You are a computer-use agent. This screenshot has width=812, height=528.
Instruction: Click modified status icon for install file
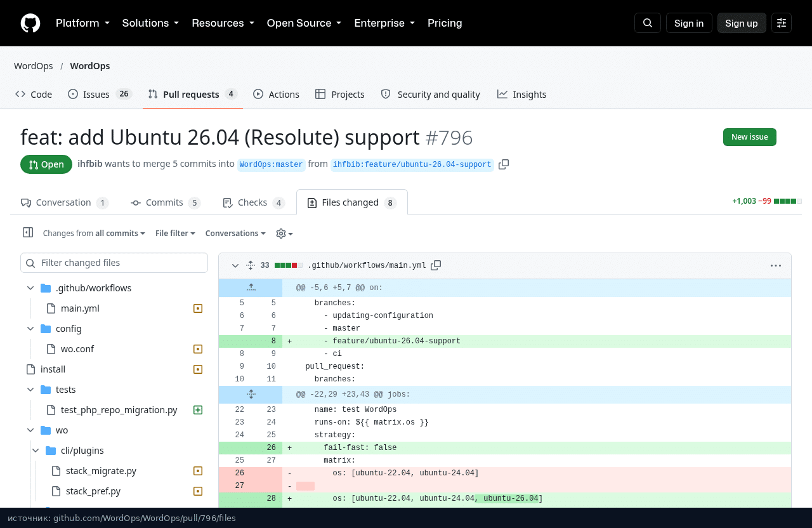coord(198,369)
